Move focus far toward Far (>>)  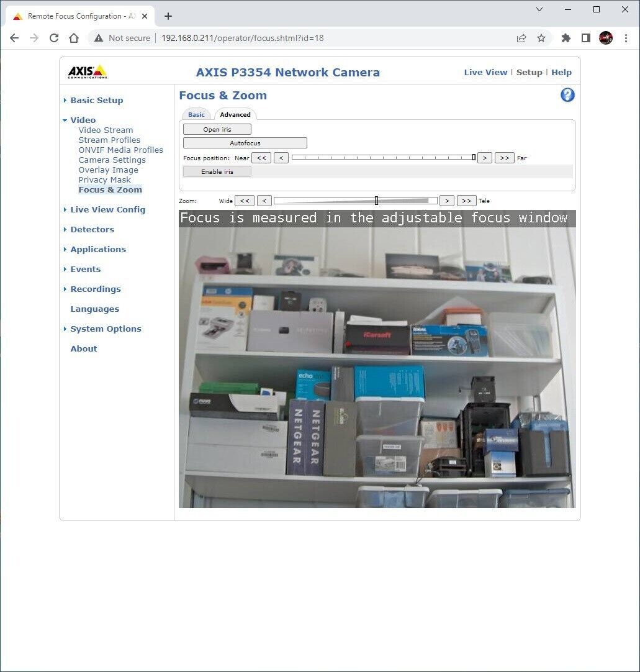504,158
